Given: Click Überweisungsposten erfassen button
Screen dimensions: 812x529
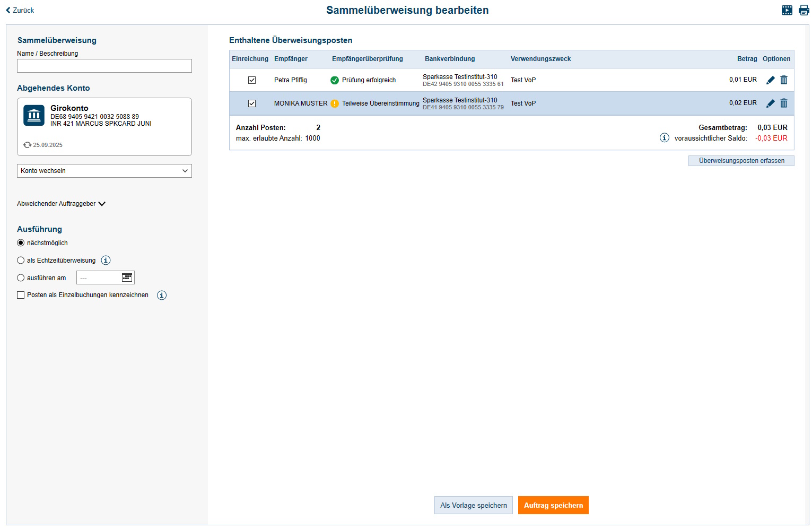Looking at the screenshot, I should click(741, 161).
